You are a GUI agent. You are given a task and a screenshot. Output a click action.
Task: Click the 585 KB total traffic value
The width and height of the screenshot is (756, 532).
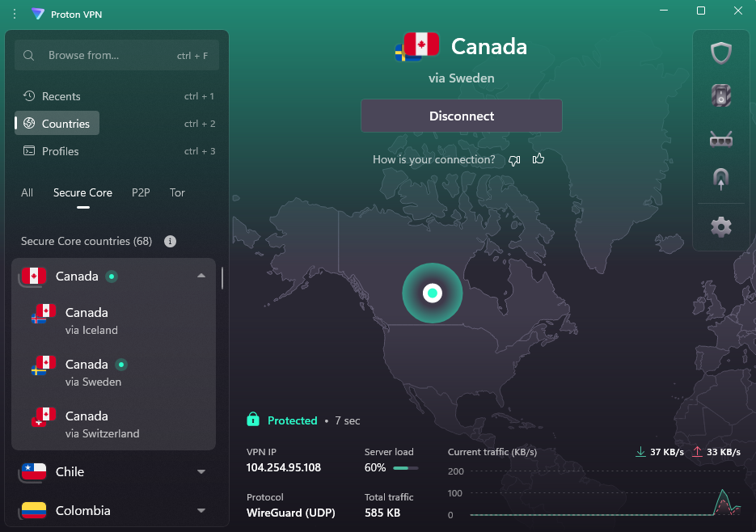point(382,513)
